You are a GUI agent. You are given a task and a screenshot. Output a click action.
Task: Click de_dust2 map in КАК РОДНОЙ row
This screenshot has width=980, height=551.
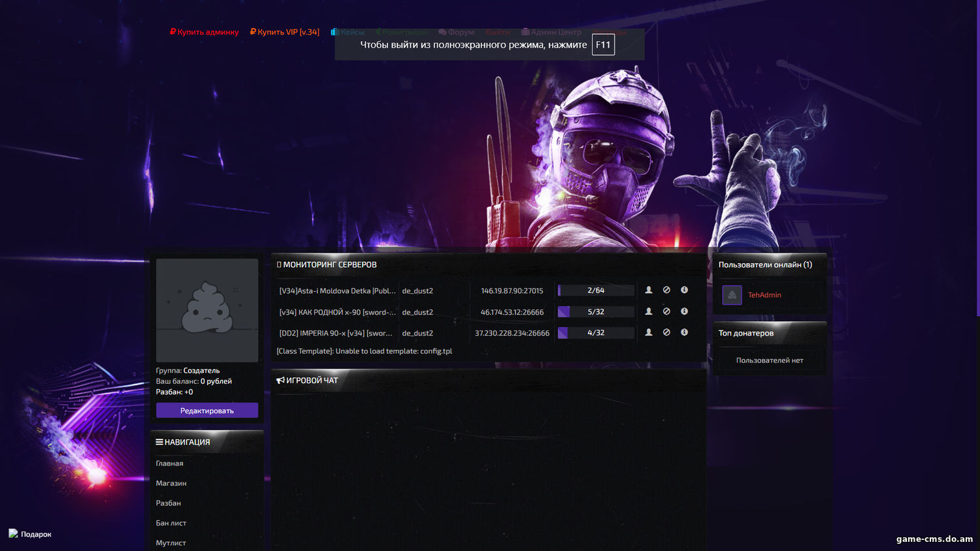pyautogui.click(x=417, y=312)
